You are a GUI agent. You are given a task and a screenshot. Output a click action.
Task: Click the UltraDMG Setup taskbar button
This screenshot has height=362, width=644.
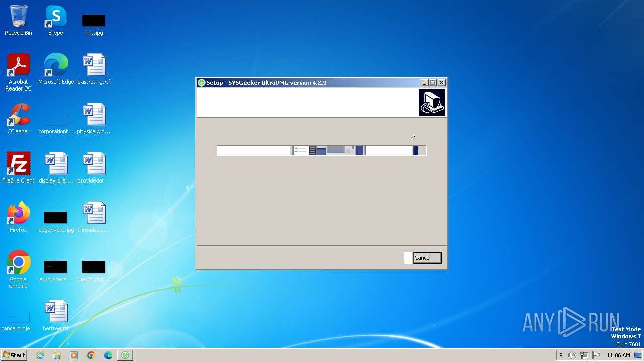click(125, 355)
